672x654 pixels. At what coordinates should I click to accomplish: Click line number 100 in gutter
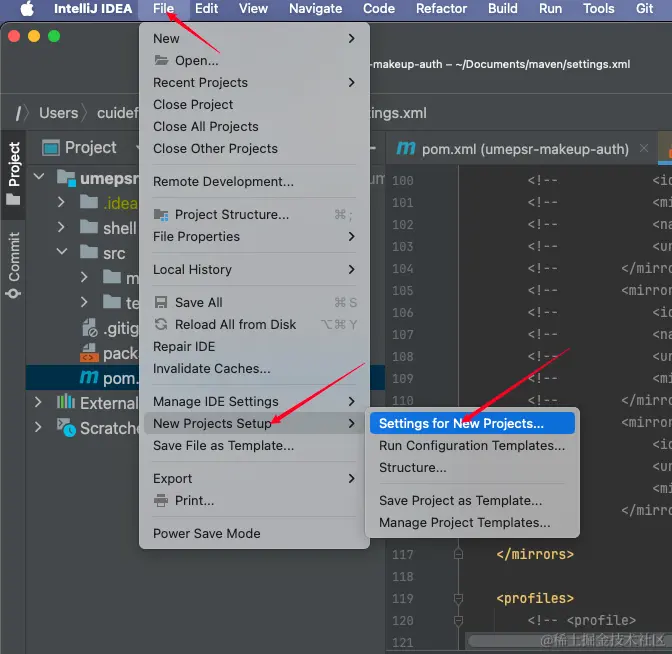(402, 181)
